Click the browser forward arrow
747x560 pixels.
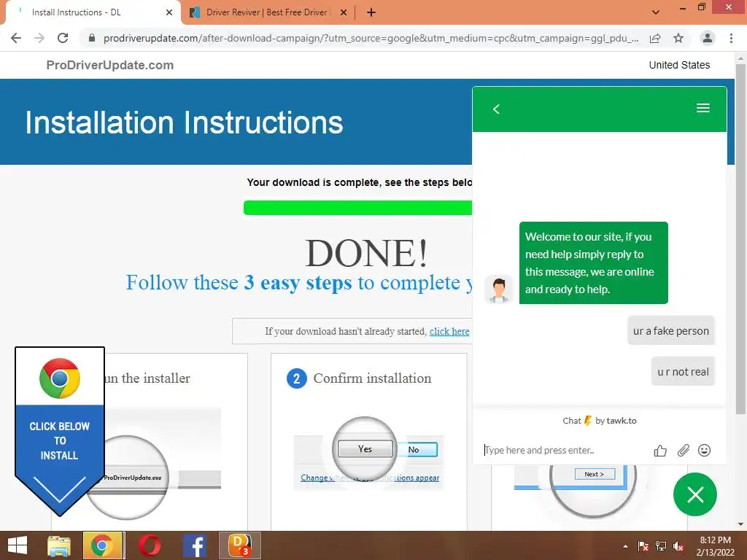pyautogui.click(x=39, y=38)
